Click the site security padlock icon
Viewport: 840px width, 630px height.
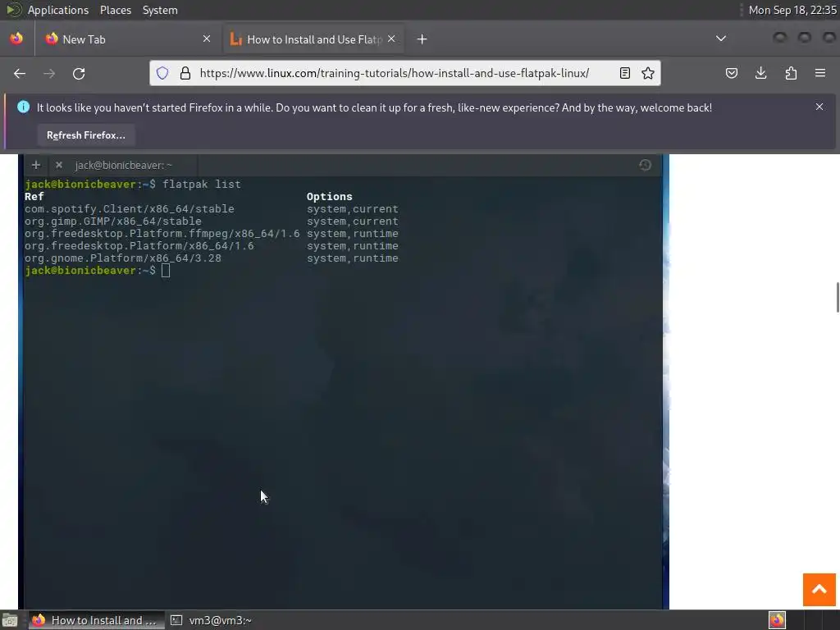[185, 73]
